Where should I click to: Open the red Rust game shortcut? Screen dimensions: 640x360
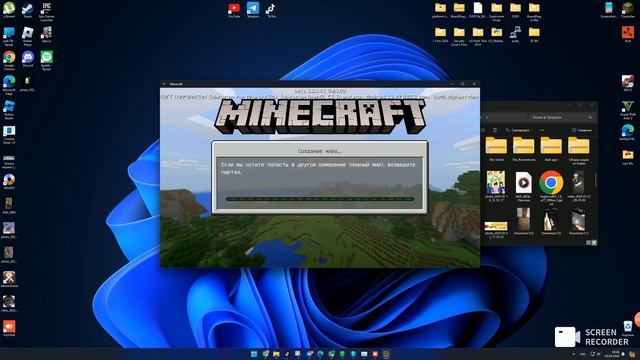(628, 34)
